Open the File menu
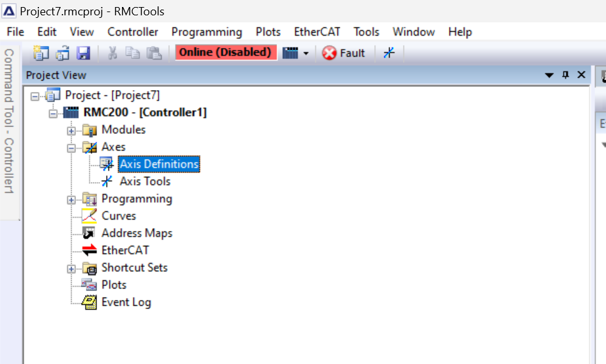 (15, 32)
